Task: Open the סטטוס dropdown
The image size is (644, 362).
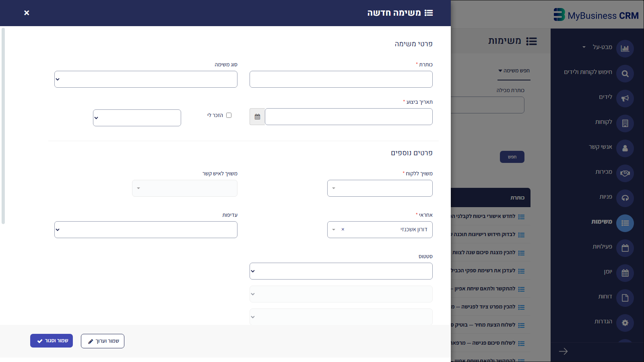Action: pos(341,271)
